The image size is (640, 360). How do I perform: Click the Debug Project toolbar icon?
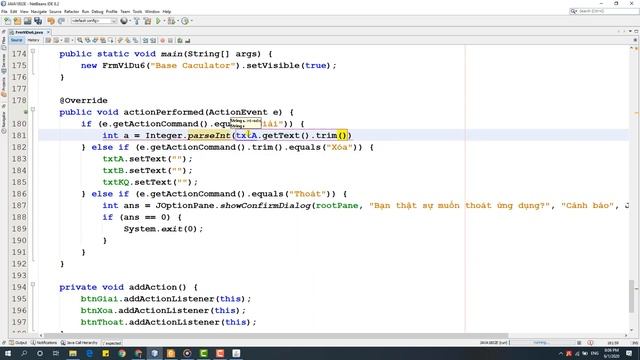(x=171, y=21)
